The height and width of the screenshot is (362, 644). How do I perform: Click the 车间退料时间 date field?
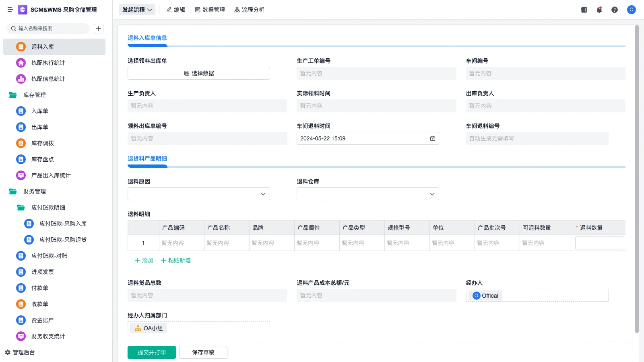click(x=368, y=138)
